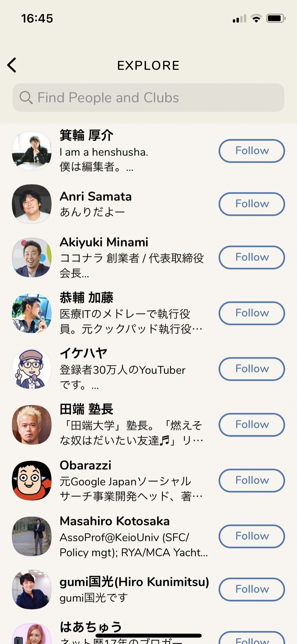Open Anri Samata's avatar

(x=32, y=204)
